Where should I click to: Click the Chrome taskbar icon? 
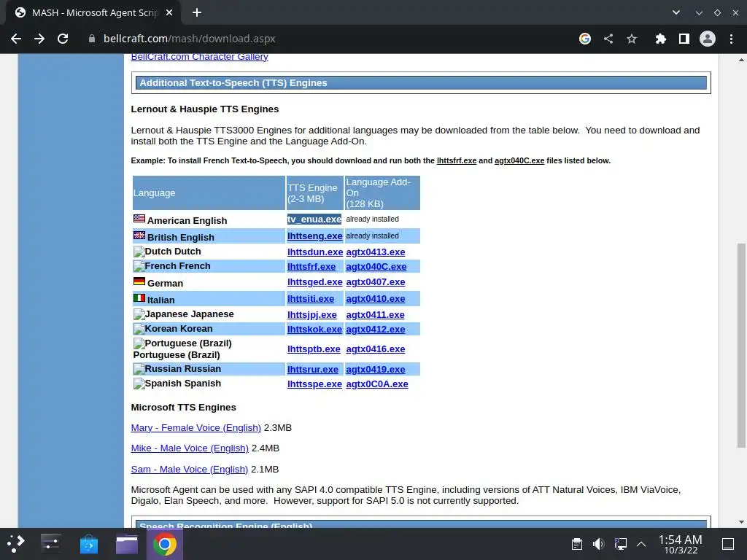pos(164,544)
